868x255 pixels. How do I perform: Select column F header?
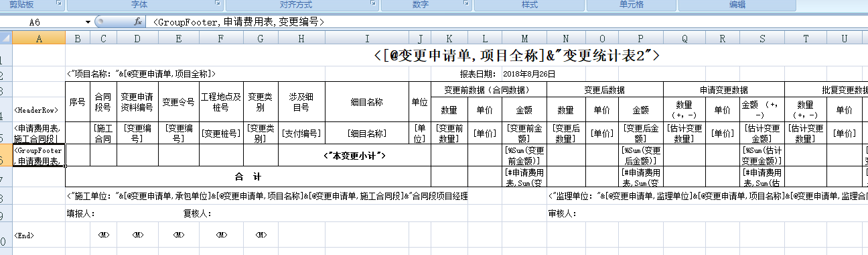click(220, 39)
